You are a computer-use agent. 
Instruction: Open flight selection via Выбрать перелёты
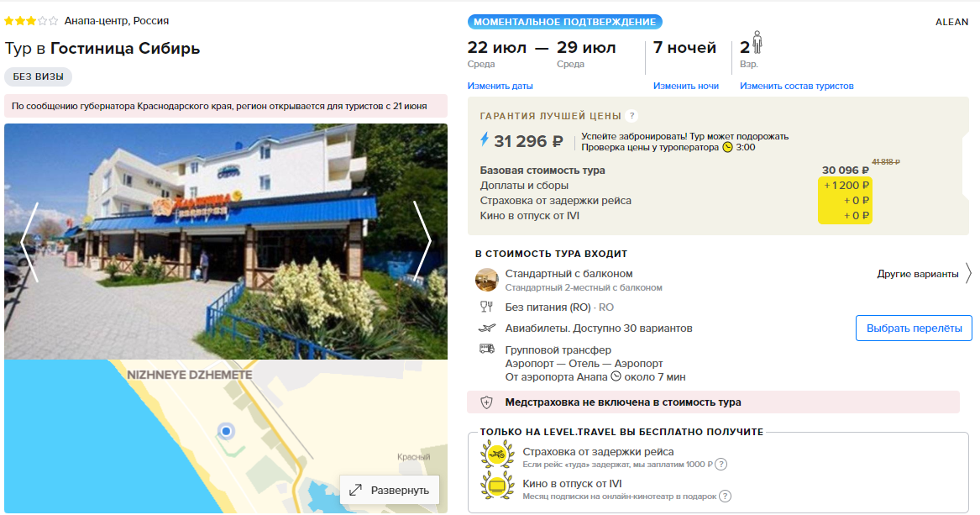(914, 328)
